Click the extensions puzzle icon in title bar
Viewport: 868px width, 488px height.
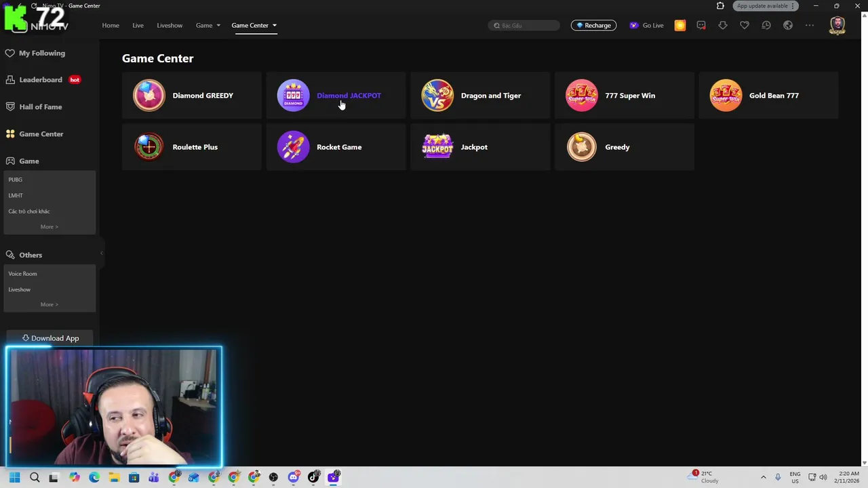[720, 5]
